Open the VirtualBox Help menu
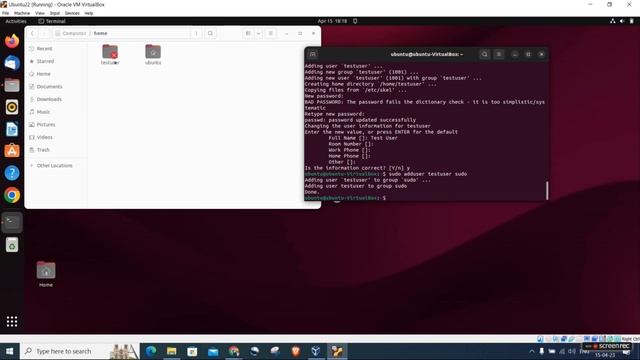Screen dimensions: 640x360 (x=89, y=13)
